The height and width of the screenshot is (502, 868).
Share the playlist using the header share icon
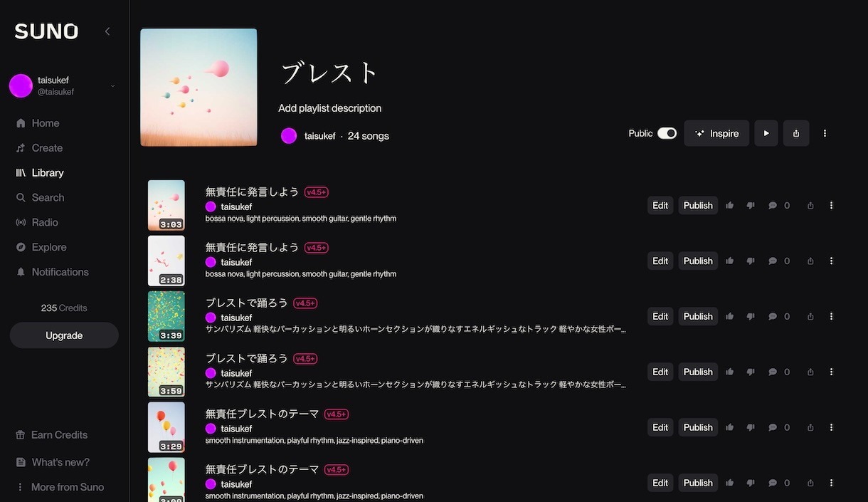796,133
